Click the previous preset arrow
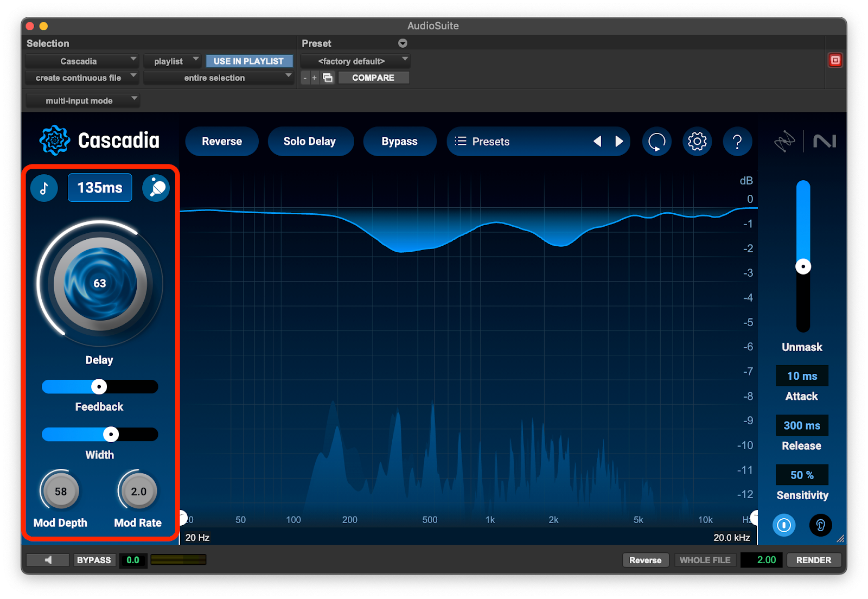868x599 pixels. (x=597, y=142)
